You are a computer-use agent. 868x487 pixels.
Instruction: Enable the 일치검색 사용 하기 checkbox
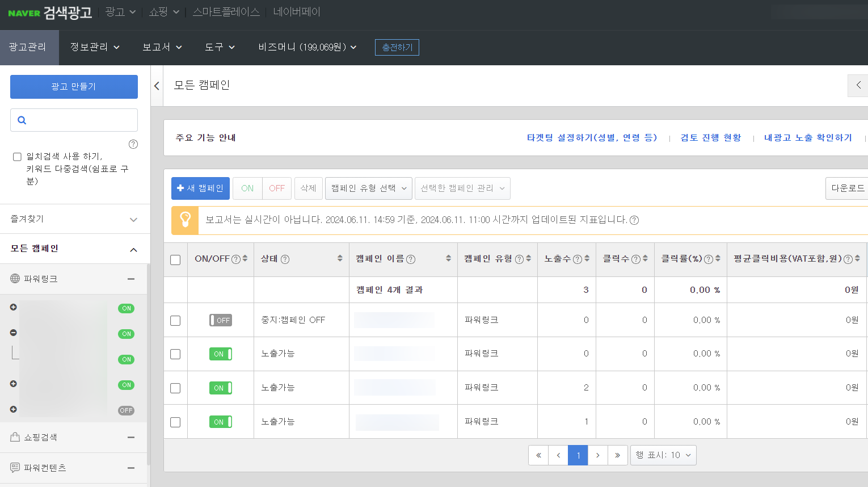(17, 156)
